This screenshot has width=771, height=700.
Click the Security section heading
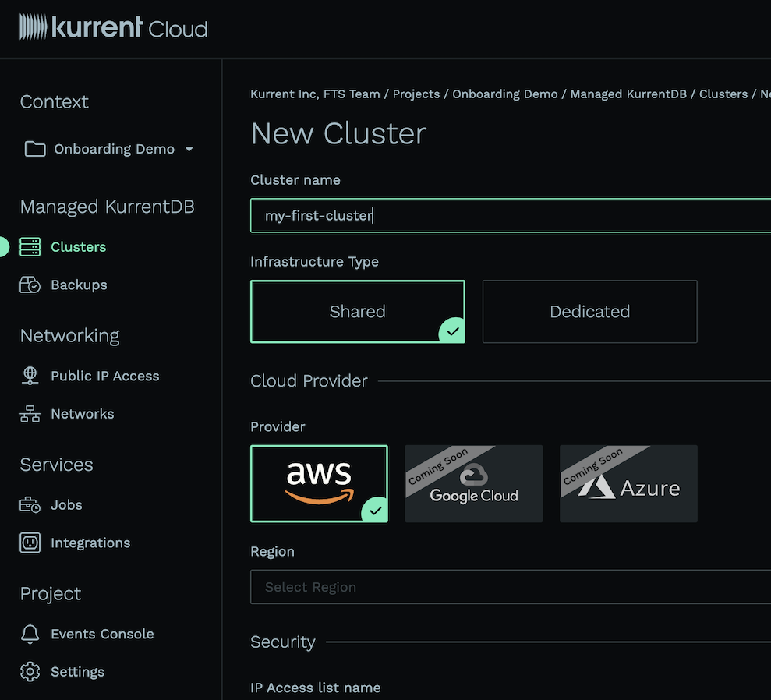pos(283,642)
